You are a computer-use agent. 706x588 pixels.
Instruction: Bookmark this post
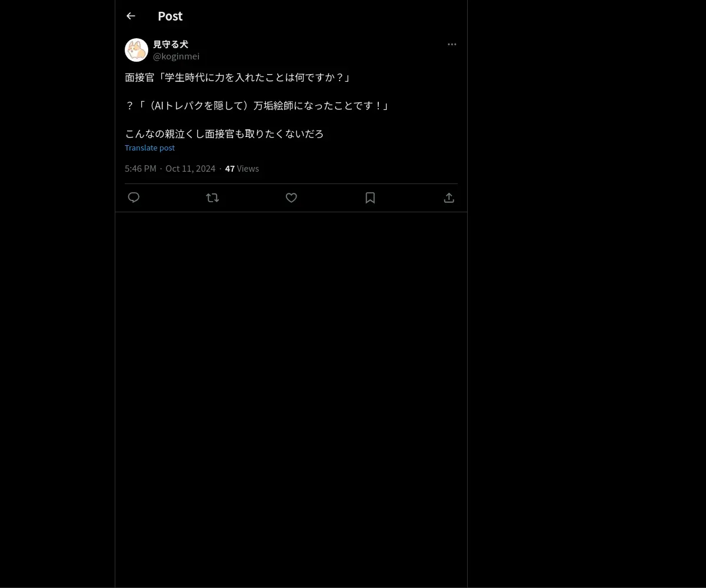370,198
